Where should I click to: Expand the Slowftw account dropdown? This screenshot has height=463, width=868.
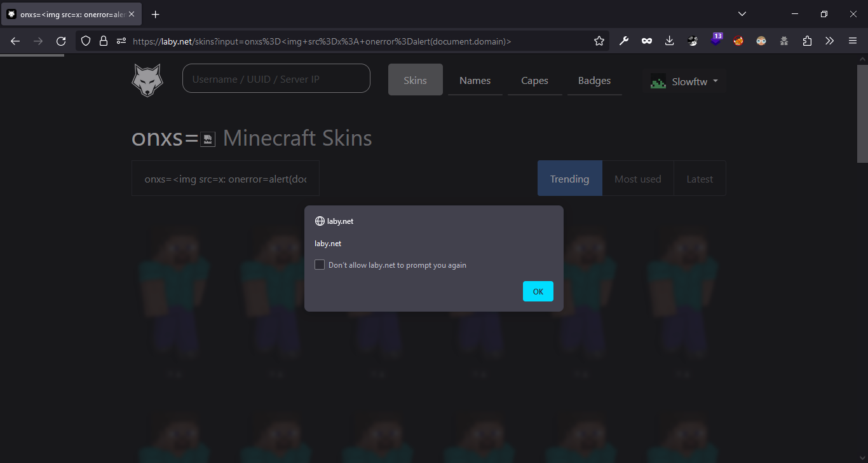[x=684, y=81]
